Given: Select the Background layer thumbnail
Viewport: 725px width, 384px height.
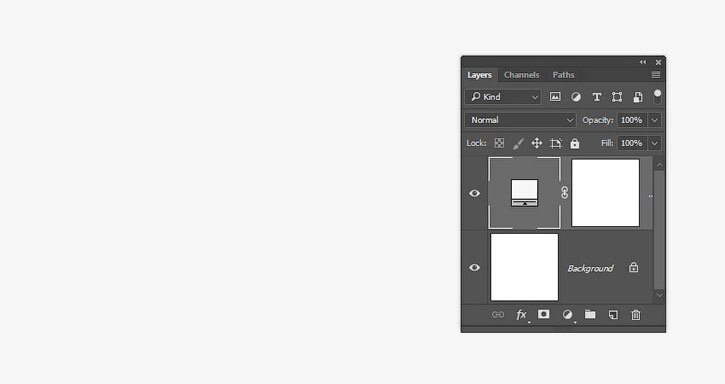Looking at the screenshot, I should (x=524, y=267).
